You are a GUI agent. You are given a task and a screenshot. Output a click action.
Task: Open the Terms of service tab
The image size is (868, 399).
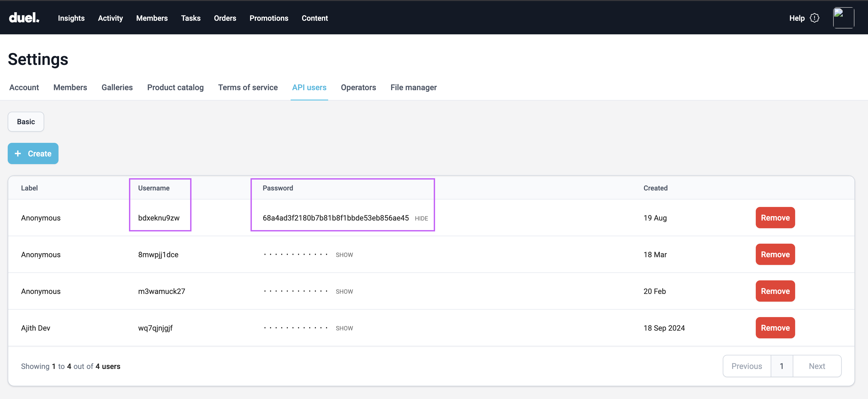point(248,88)
